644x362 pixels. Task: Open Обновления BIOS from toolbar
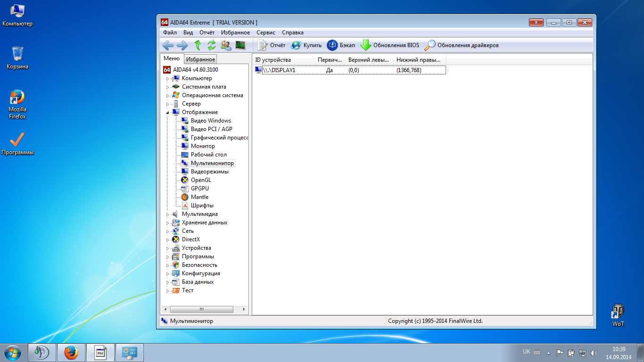[x=390, y=45]
